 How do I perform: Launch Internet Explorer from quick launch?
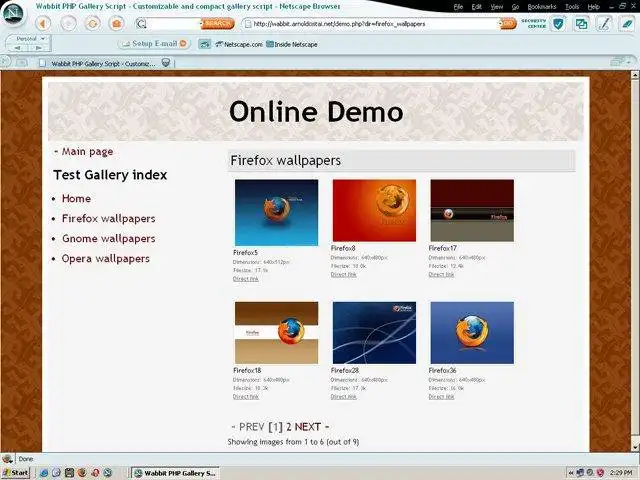coord(44,473)
